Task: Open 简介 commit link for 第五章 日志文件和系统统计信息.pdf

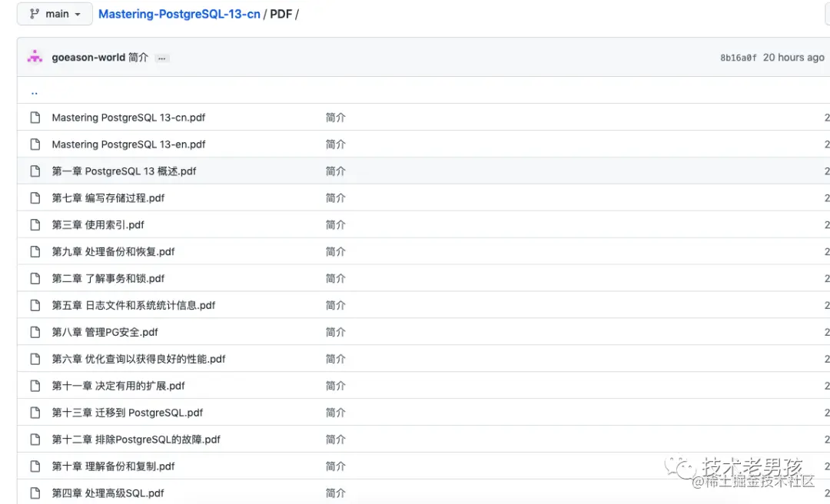Action: click(x=336, y=305)
